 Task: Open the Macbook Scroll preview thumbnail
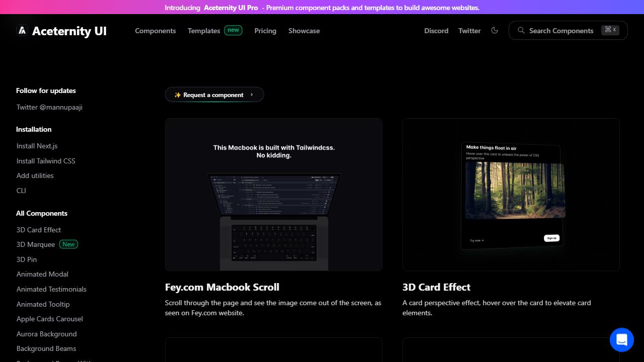pyautogui.click(x=274, y=195)
